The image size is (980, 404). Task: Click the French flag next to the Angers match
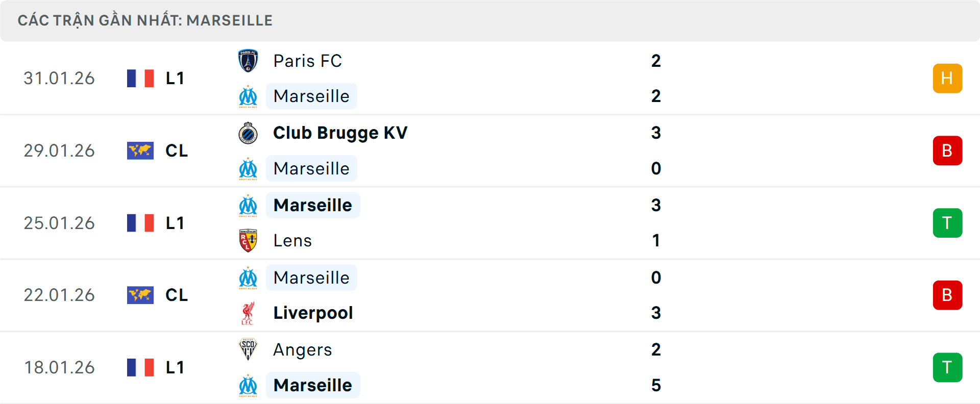tap(140, 367)
